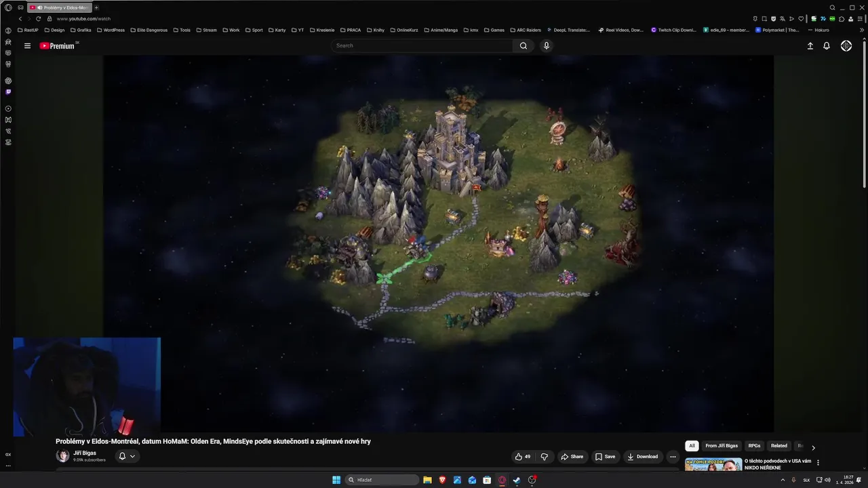Image resolution: width=868 pixels, height=488 pixels.
Task: Open the Opera GX main menu icon
Action: pos(8,7)
